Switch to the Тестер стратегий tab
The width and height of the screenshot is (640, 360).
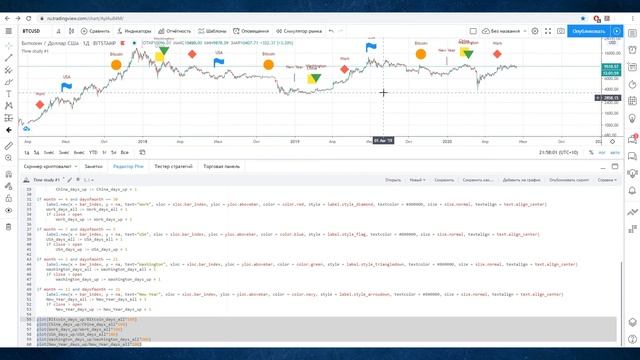click(173, 167)
